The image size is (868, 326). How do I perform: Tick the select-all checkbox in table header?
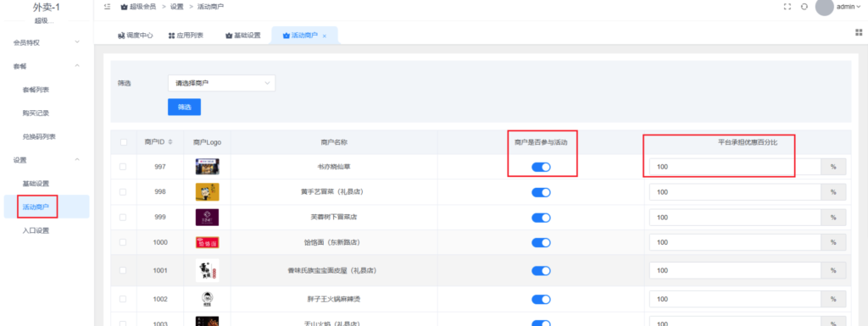[124, 142]
